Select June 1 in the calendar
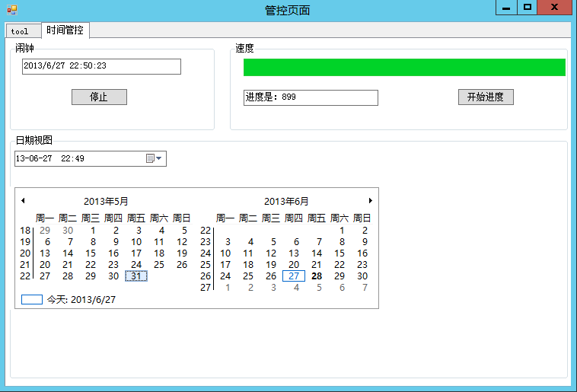The width and height of the screenshot is (577, 392). point(342,231)
